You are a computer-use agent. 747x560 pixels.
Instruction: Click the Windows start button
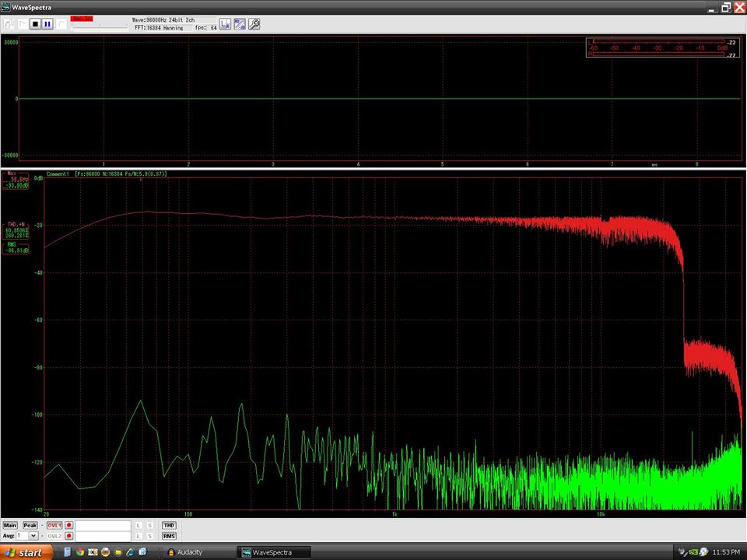(x=26, y=552)
